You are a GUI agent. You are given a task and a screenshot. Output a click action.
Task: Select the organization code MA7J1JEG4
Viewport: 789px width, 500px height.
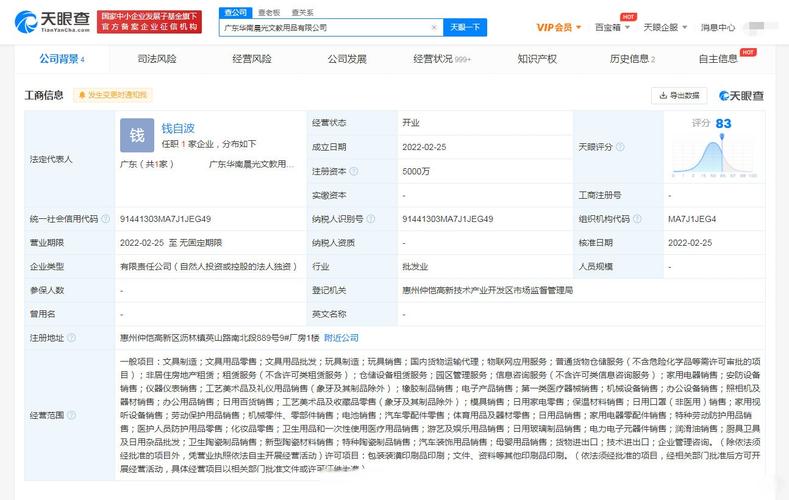(x=692, y=219)
